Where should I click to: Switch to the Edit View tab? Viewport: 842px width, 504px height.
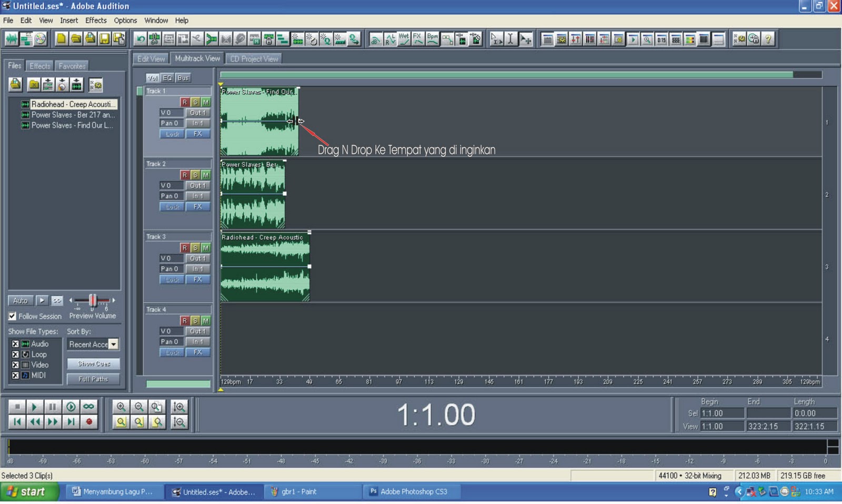(151, 58)
